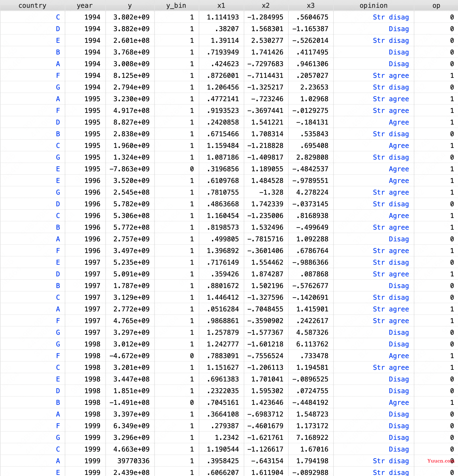
Task: Click x2 value 1.874287
Action: pos(267,274)
